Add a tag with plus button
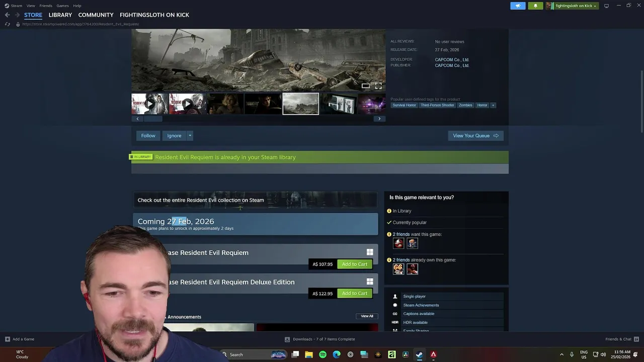 point(493,105)
